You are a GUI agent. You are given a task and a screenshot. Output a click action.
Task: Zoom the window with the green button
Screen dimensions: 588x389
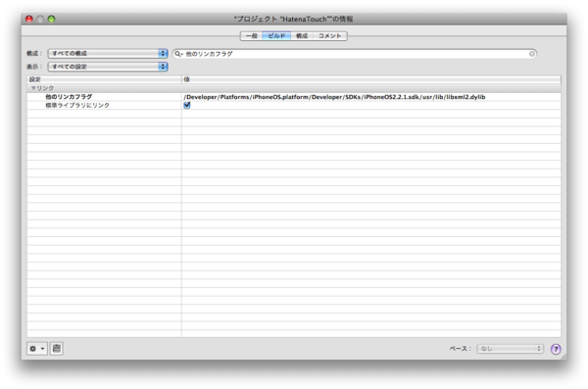51,19
